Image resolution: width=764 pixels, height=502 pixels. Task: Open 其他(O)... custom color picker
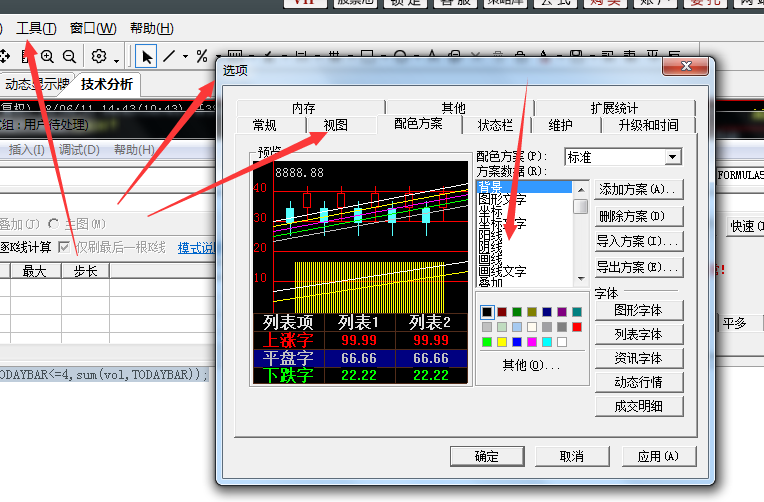(x=532, y=365)
